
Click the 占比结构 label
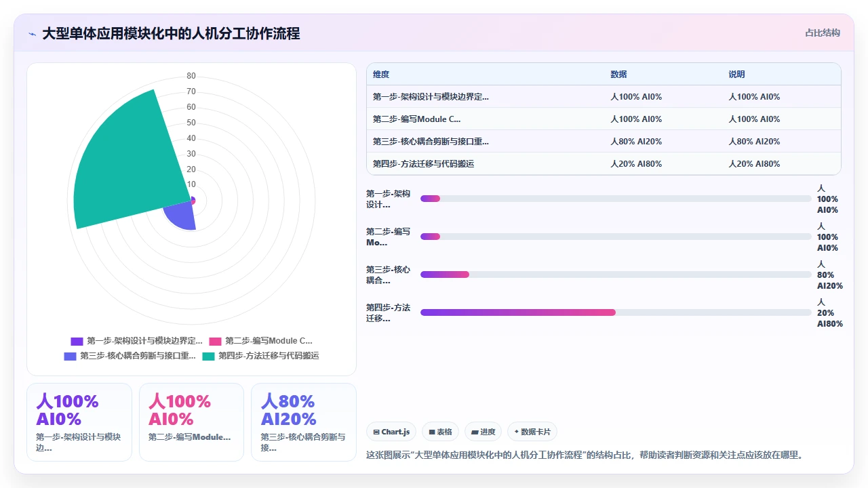[x=823, y=33]
